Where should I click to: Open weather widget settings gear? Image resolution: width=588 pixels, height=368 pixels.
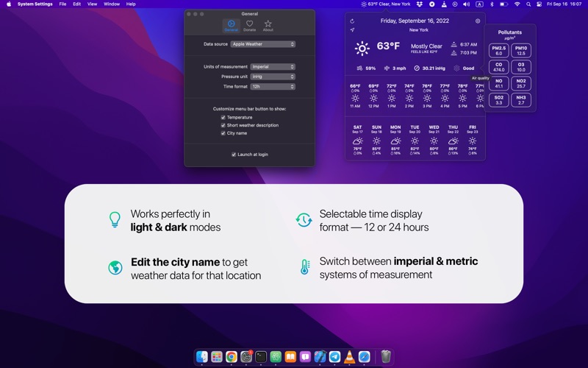[x=478, y=21]
